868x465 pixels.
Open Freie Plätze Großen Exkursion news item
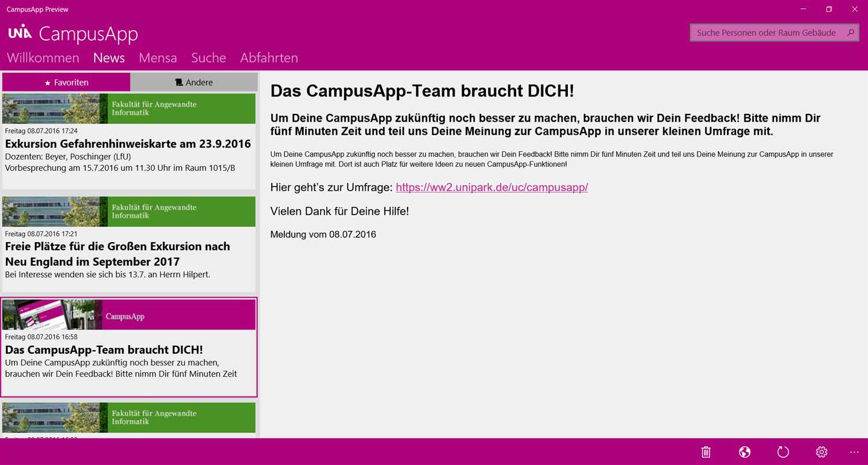tap(129, 244)
